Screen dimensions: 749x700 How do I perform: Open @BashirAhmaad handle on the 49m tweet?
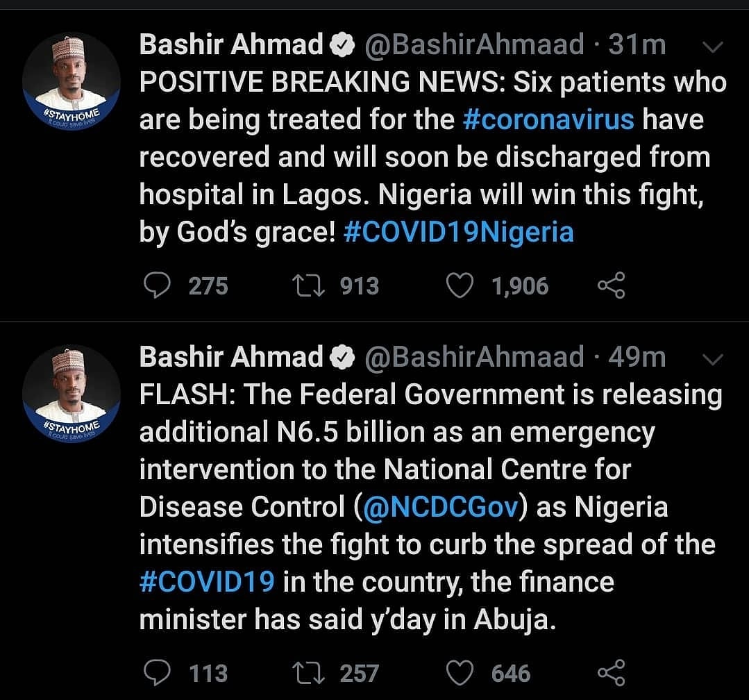[474, 357]
